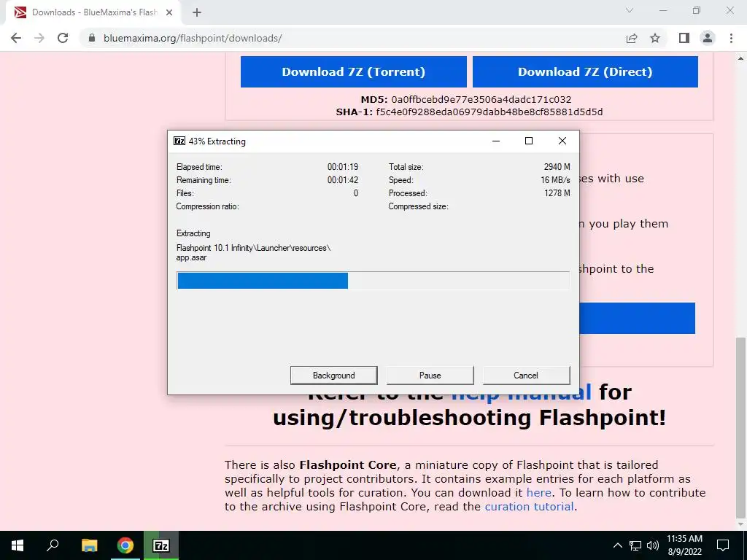Go back using browser back arrow
The height and width of the screenshot is (560, 747).
pos(16,38)
